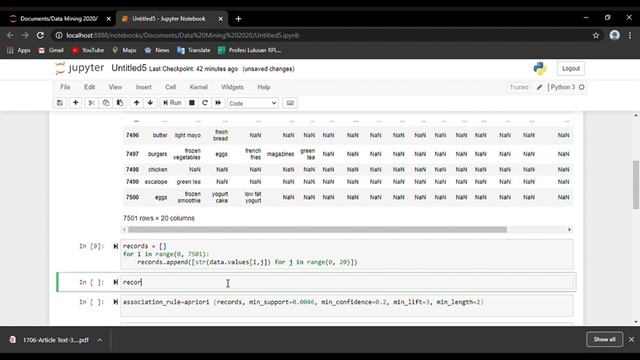Screen dimensions: 640x360
Task: Click the association_rule apriori code cell
Action: (347, 306)
